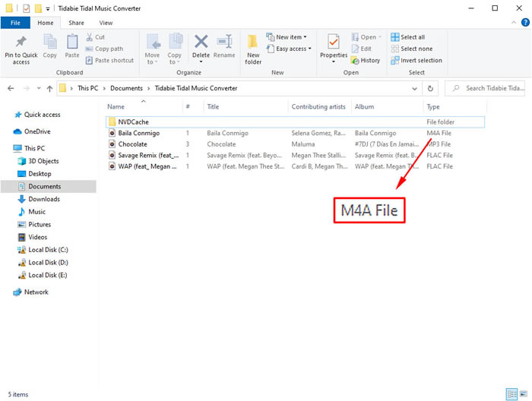Open Desktop in navigation pane
532x401 pixels.
pos(35,174)
